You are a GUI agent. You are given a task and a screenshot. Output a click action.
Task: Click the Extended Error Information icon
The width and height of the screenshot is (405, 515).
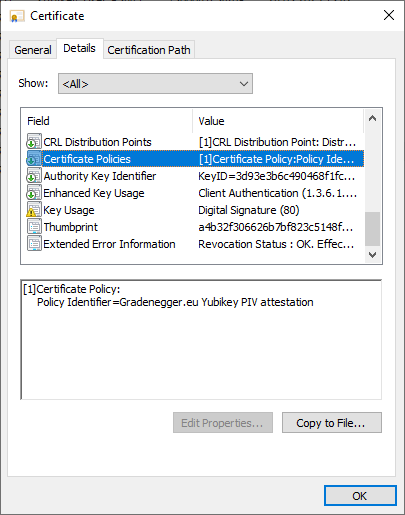click(34, 244)
